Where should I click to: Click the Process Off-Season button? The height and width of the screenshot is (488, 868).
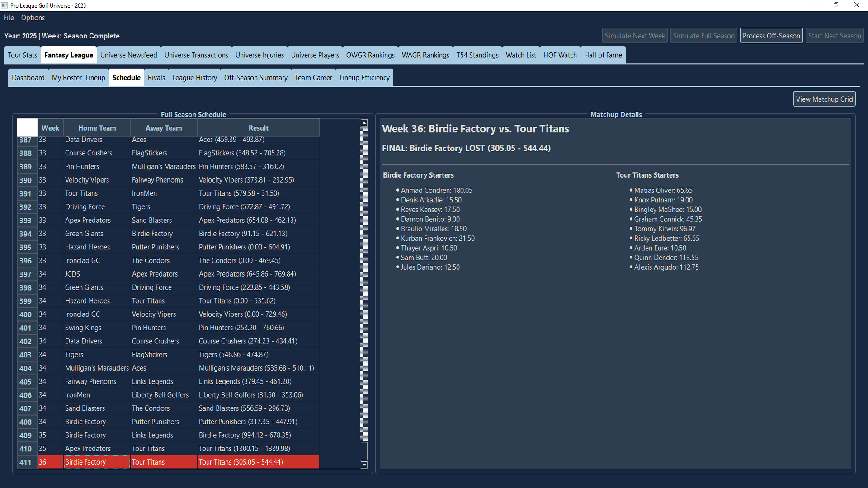[x=771, y=35]
